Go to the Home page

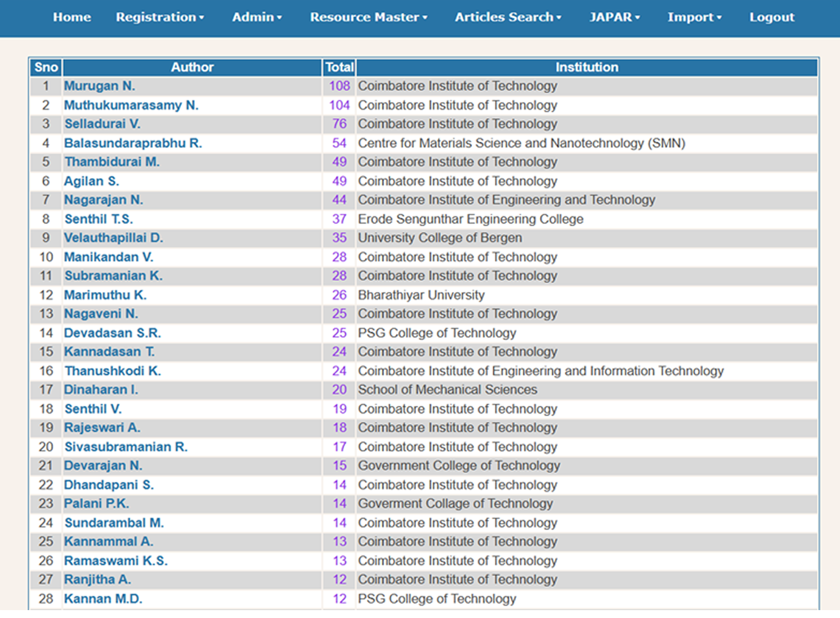[72, 17]
